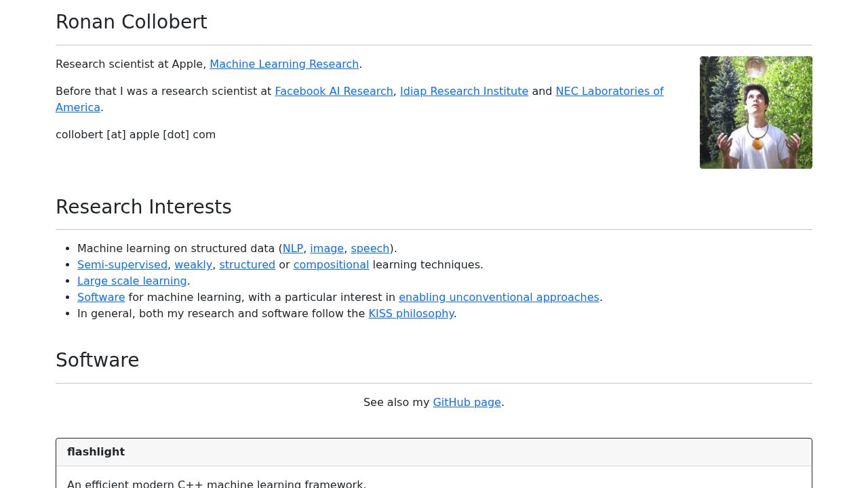Click the enabling unconventional approaches link
This screenshot has height=488, width=868.
click(499, 297)
